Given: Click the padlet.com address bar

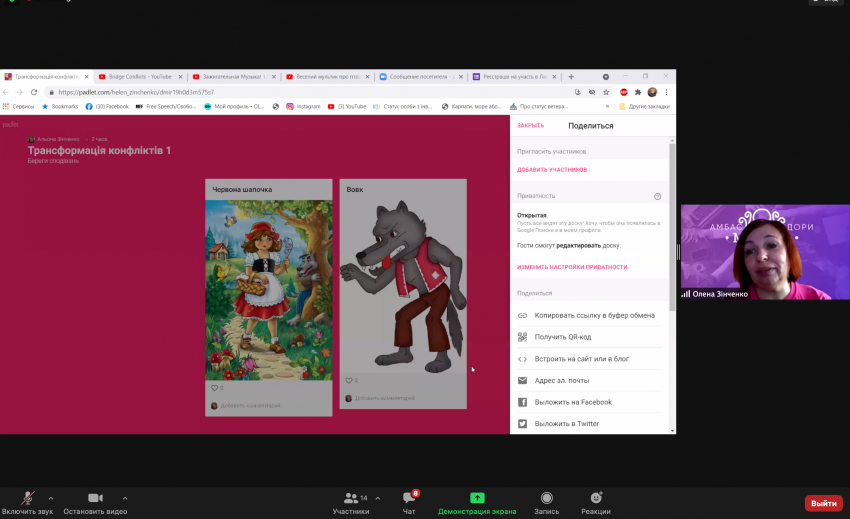Looking at the screenshot, I should point(309,92).
